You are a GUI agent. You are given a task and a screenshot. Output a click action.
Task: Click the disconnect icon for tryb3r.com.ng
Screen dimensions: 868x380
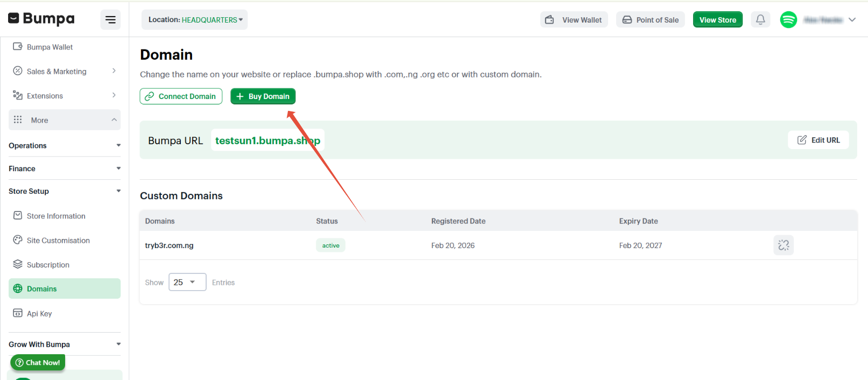point(784,245)
